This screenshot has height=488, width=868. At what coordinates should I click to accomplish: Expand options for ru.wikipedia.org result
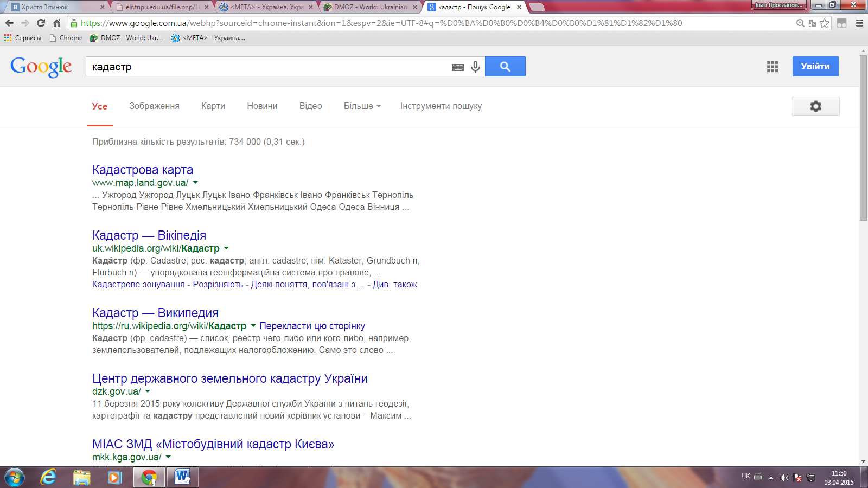[x=253, y=326]
